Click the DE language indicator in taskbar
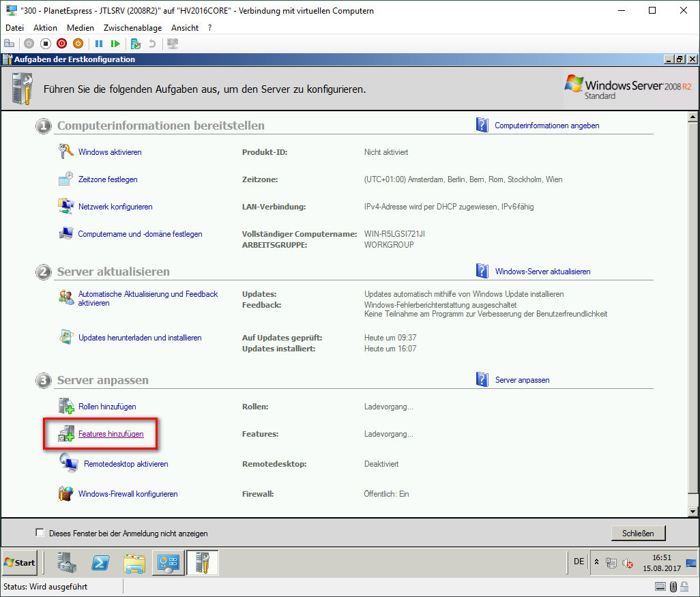The width and height of the screenshot is (700, 597). tap(579, 562)
